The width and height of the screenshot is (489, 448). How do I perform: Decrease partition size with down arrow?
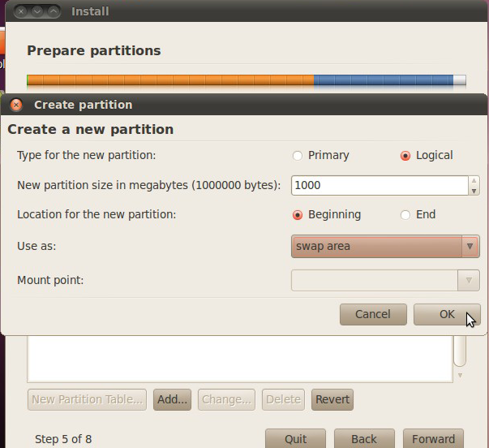tap(474, 191)
